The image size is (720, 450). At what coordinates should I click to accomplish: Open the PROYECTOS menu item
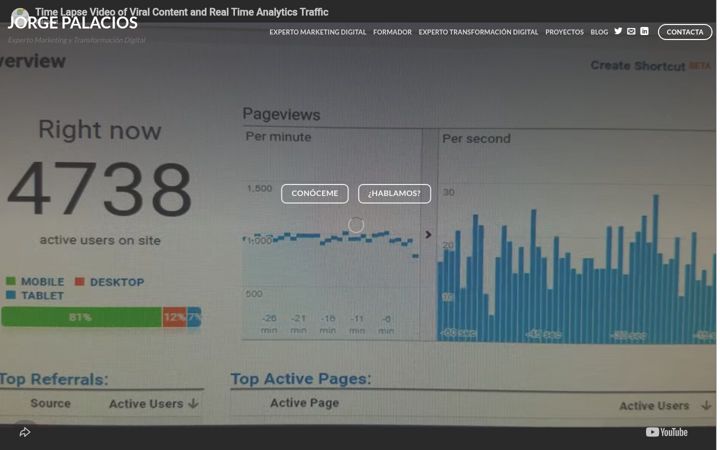[564, 32]
